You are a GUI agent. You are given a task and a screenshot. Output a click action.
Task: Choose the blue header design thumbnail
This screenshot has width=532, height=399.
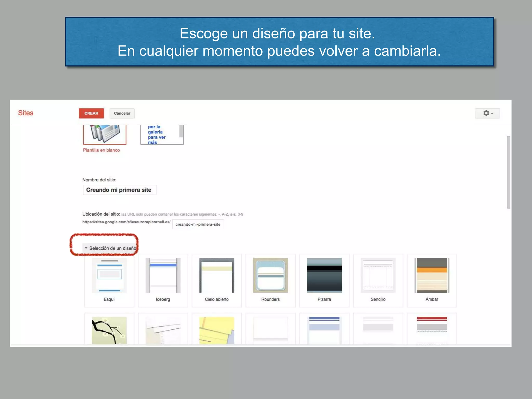point(324,330)
